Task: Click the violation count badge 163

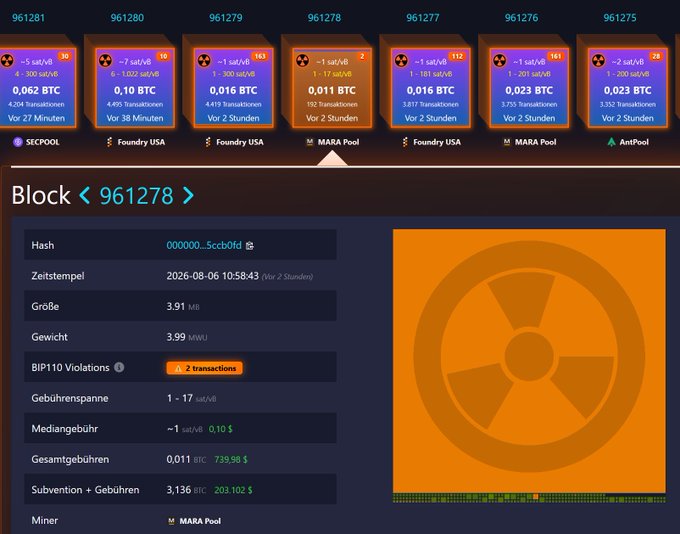Action: pos(260,56)
